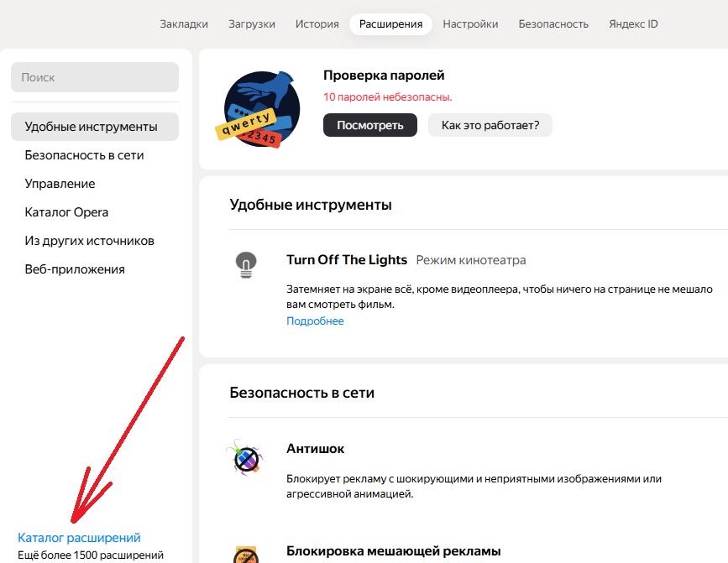Focus the Поиск search field
Screen dimensions: 728x563
point(95,77)
